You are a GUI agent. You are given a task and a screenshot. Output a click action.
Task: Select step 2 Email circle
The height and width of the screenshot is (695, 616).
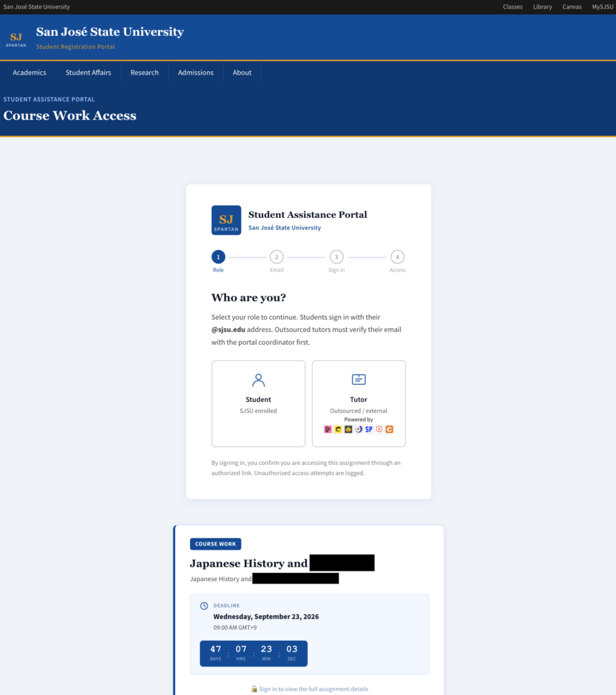point(277,257)
